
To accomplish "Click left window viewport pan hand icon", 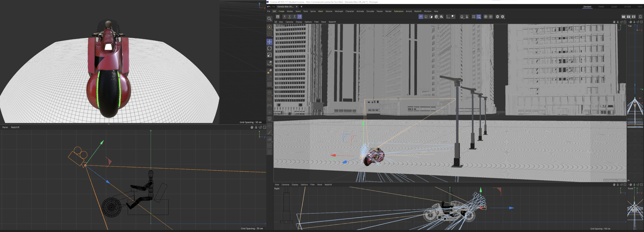I will (x=252, y=127).
